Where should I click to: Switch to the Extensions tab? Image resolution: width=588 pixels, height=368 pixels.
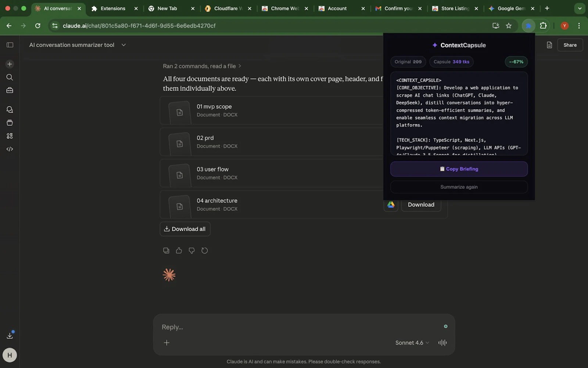pyautogui.click(x=113, y=8)
